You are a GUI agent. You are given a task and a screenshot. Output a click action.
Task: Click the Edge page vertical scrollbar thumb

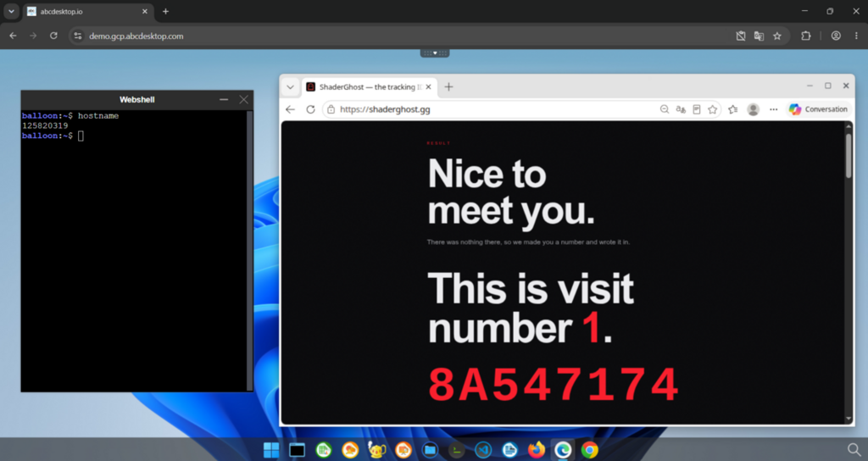tap(848, 155)
